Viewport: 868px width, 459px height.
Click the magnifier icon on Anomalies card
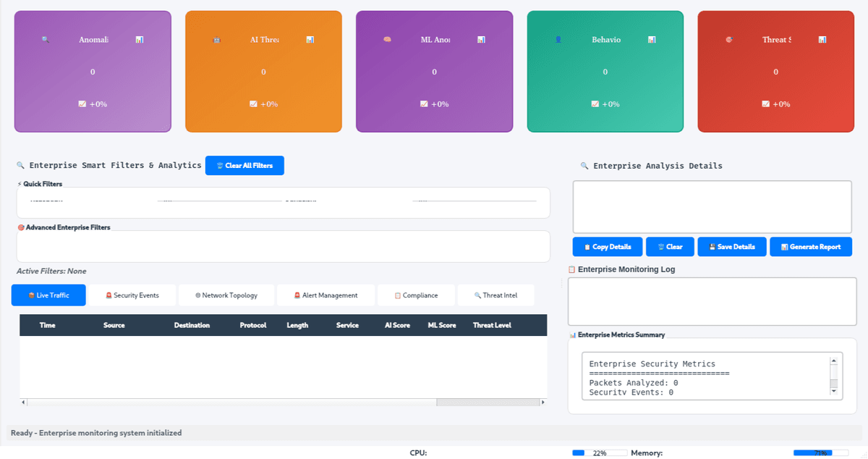[44, 40]
